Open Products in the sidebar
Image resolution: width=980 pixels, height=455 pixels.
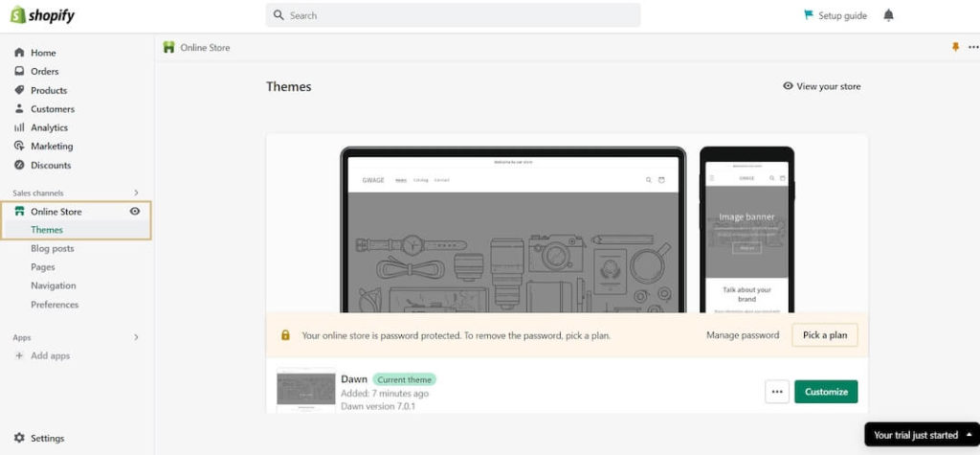coord(49,90)
